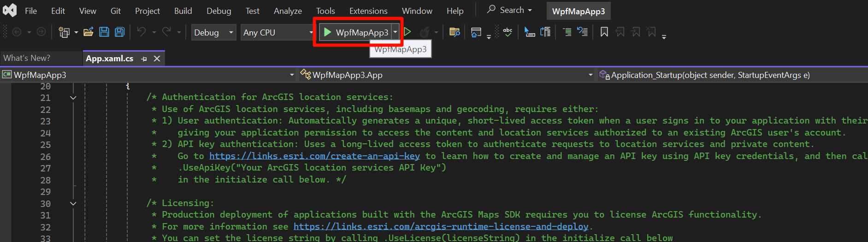Click the Redo icon
868x242 pixels.
coord(166,32)
